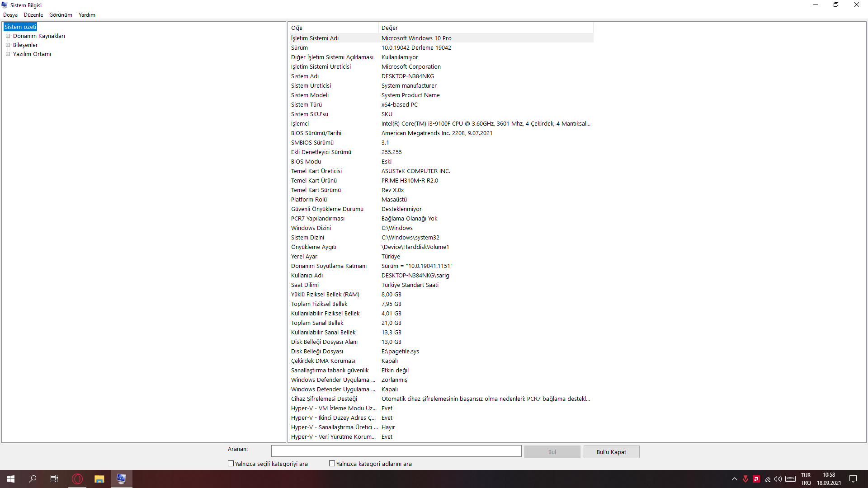
Task: Tick 'Yalnızca kategori adlarını ara' checkbox
Action: 332,464
